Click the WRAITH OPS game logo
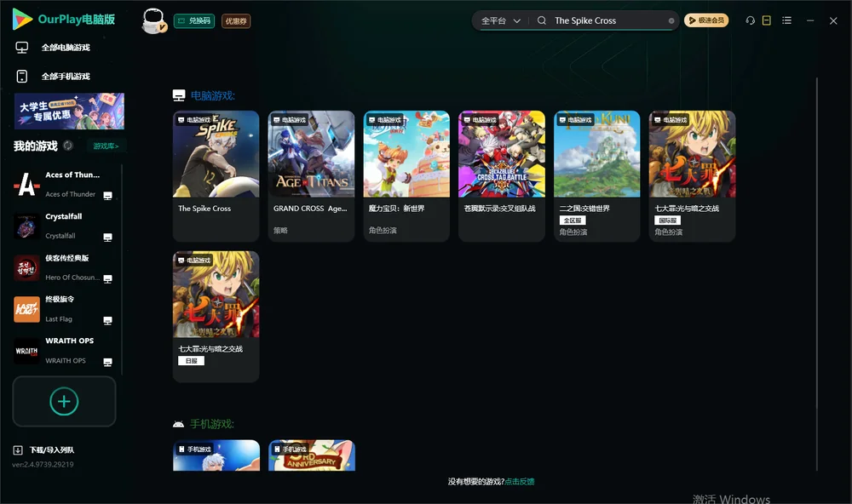 tap(26, 351)
